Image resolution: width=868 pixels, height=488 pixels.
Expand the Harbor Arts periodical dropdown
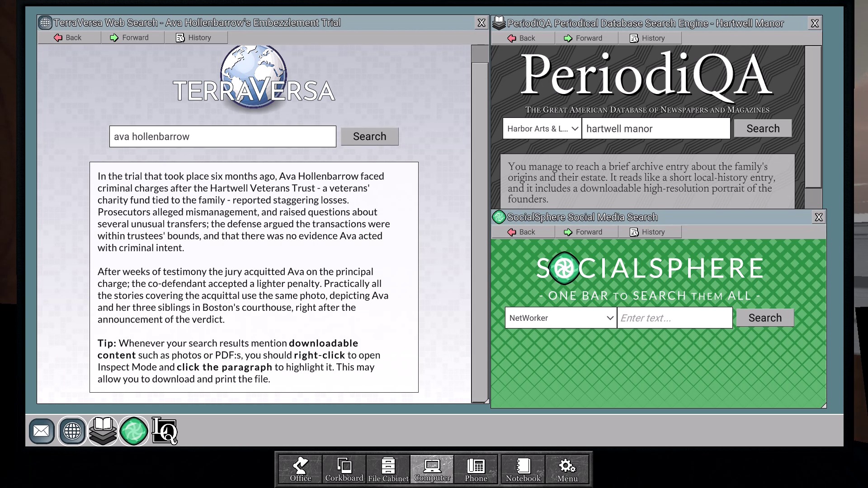click(x=542, y=129)
